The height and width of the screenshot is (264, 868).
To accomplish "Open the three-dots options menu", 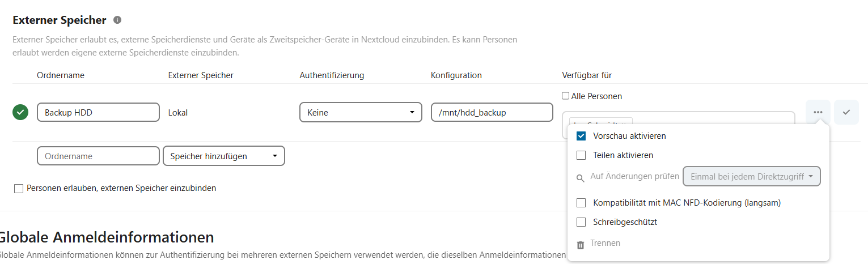I will (818, 112).
